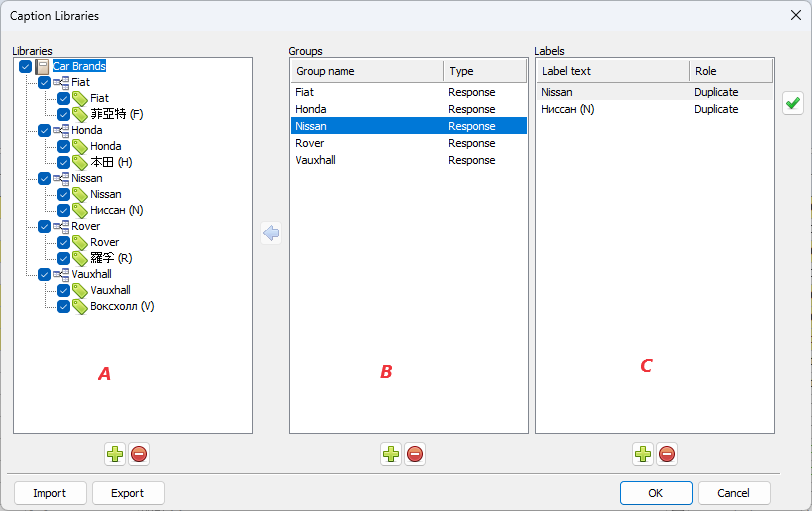This screenshot has height=511, width=812.
Task: Select the Vauxhall row in Groups list
Action: [x=409, y=160]
